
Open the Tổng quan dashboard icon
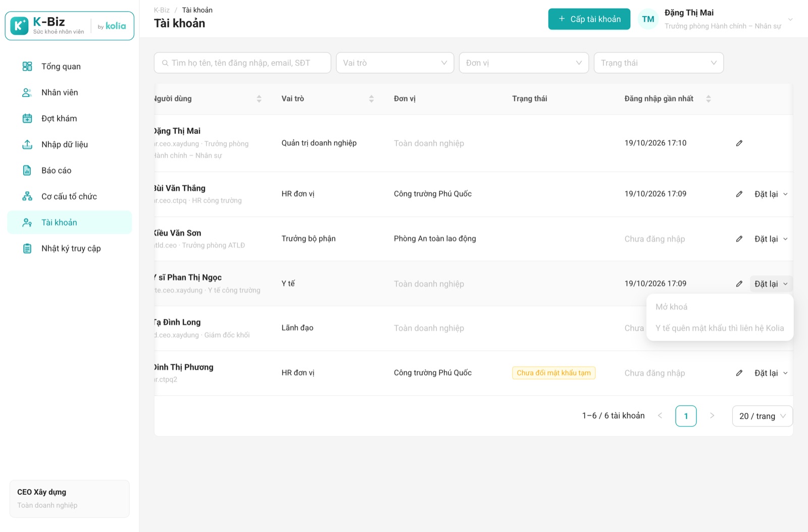click(x=27, y=66)
